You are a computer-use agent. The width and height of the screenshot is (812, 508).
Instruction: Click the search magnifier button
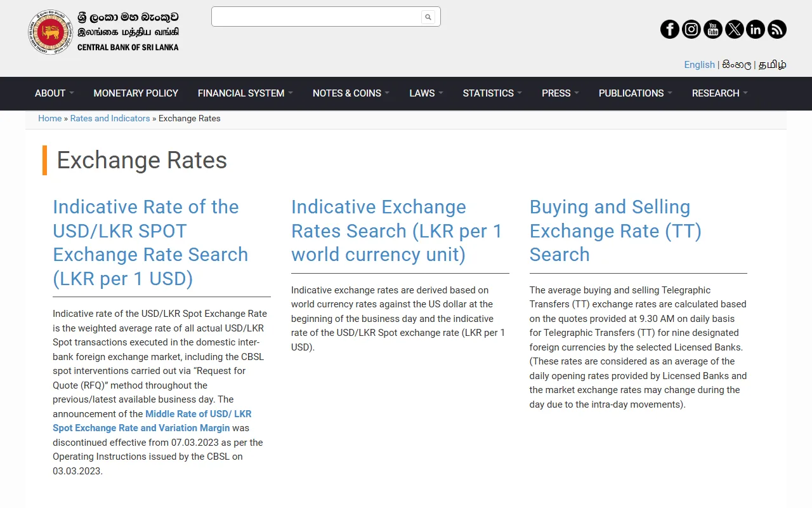tap(428, 17)
